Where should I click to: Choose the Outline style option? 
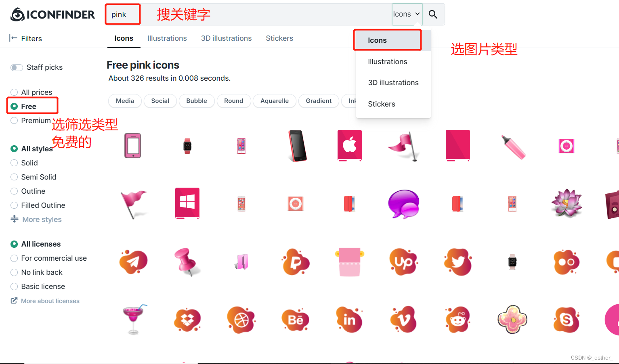click(x=28, y=191)
